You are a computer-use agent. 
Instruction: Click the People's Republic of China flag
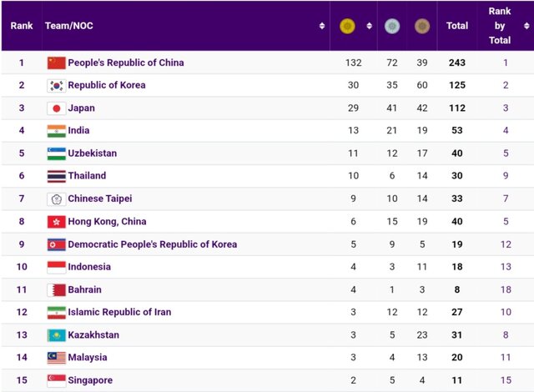tap(56, 63)
